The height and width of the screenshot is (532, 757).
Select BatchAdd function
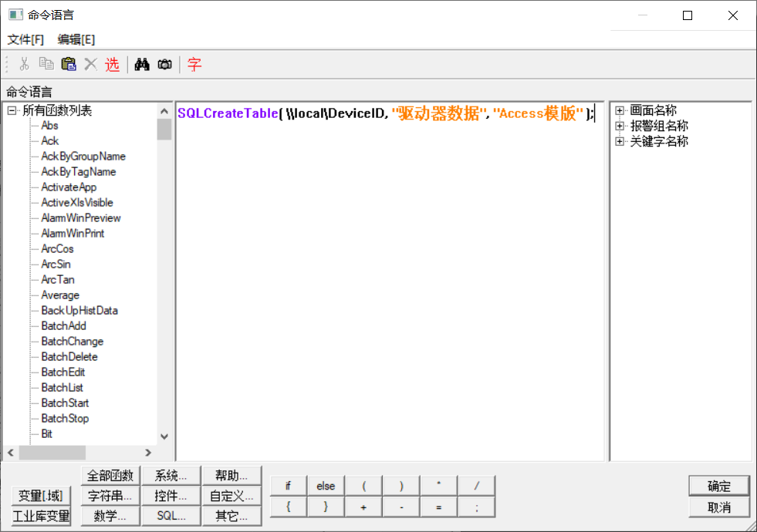coord(64,326)
